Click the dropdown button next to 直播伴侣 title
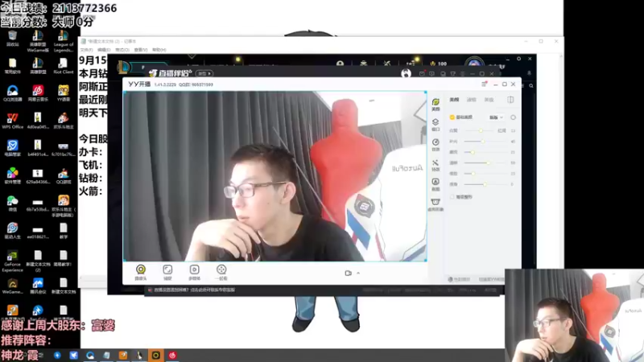Image resolution: width=644 pixels, height=362 pixels. click(204, 73)
